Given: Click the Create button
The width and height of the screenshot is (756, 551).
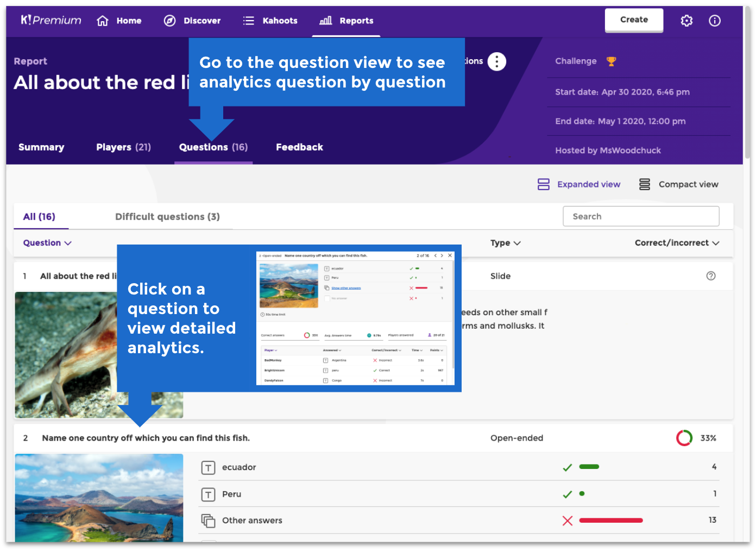Looking at the screenshot, I should tap(634, 20).
